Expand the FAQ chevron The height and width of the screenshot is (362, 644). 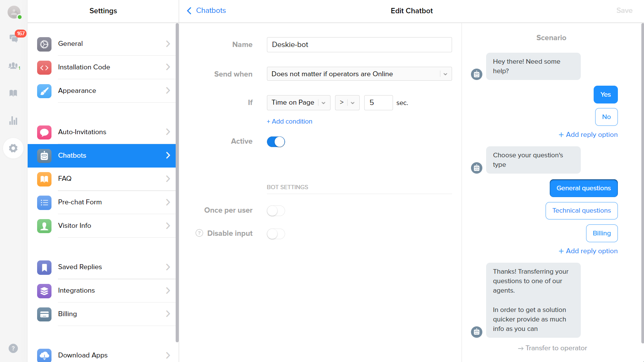(x=168, y=179)
